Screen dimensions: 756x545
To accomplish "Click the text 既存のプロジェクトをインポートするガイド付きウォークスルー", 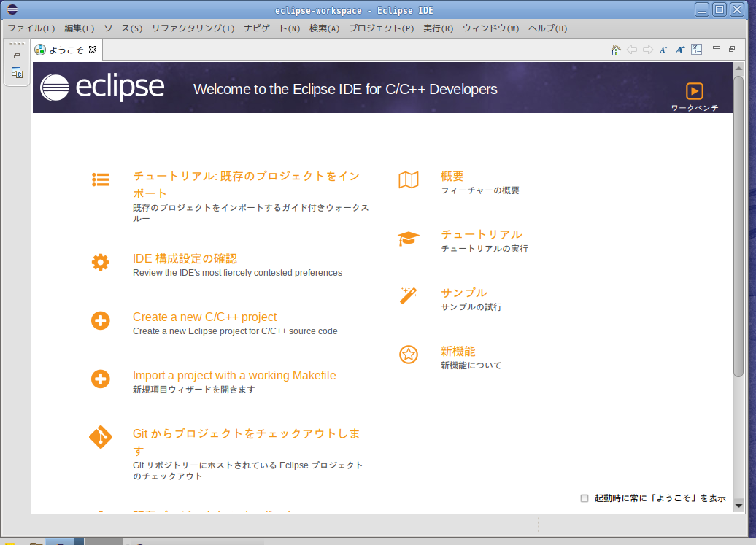I will (x=251, y=213).
